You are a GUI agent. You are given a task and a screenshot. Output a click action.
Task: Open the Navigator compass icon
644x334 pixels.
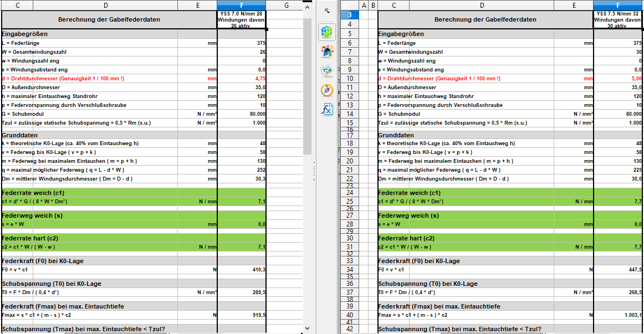327,90
